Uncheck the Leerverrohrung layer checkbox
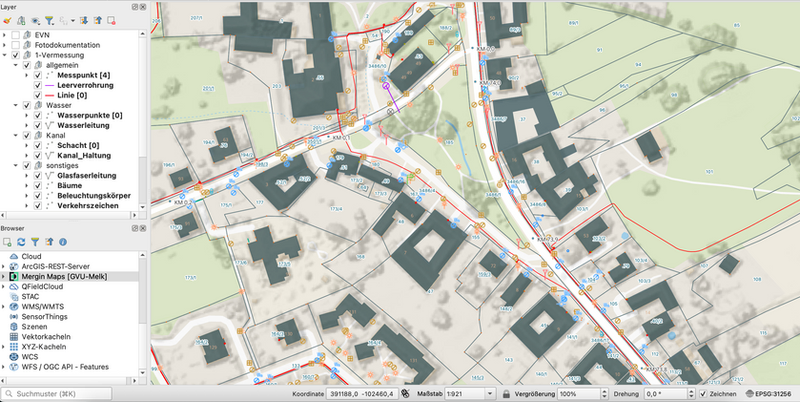Screen dimensions: 800x402 37,85
